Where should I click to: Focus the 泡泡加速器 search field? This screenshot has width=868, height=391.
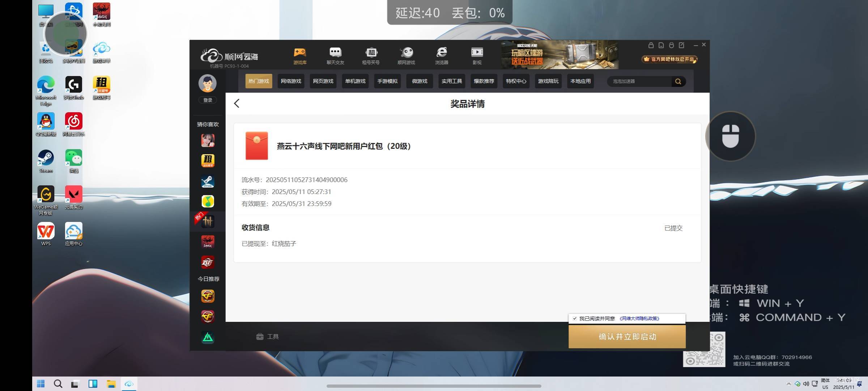click(639, 81)
